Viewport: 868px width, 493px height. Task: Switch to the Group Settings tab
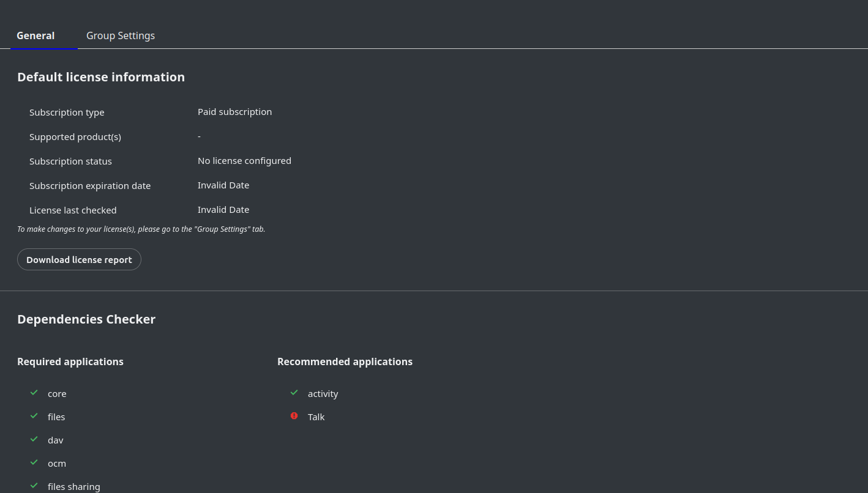121,35
